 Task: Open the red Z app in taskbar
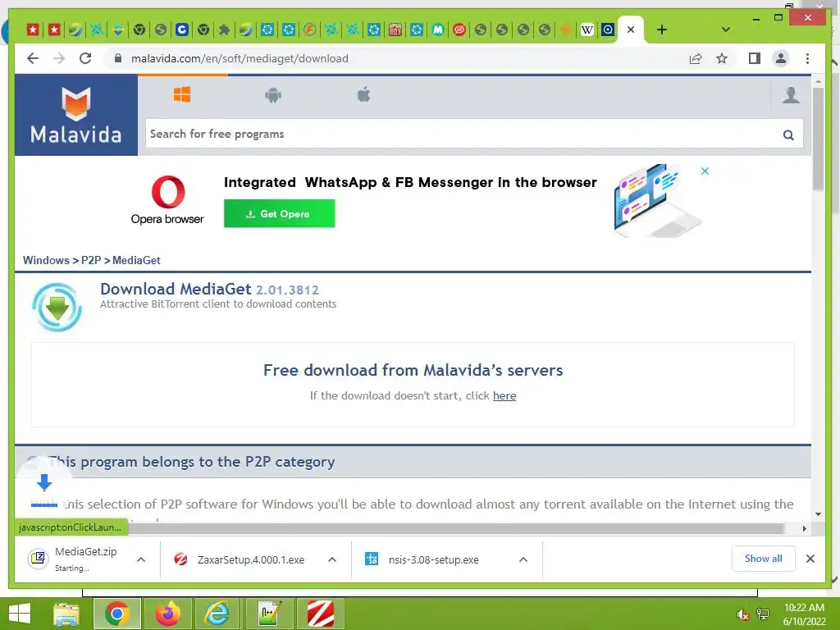tap(321, 614)
